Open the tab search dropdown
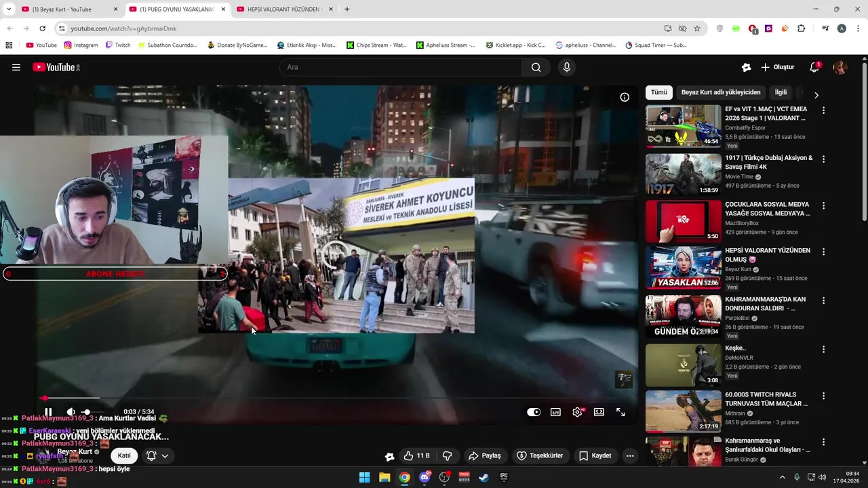 (x=9, y=9)
